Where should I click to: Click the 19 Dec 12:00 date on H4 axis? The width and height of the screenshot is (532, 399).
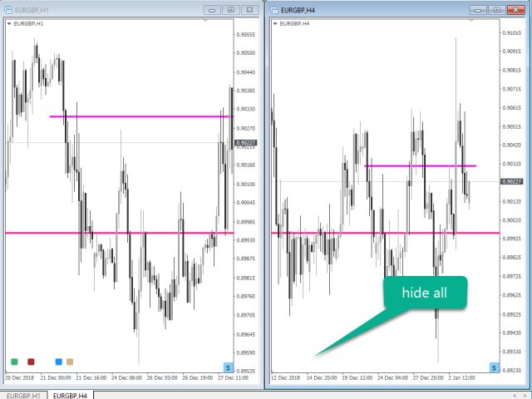pyautogui.click(x=357, y=378)
